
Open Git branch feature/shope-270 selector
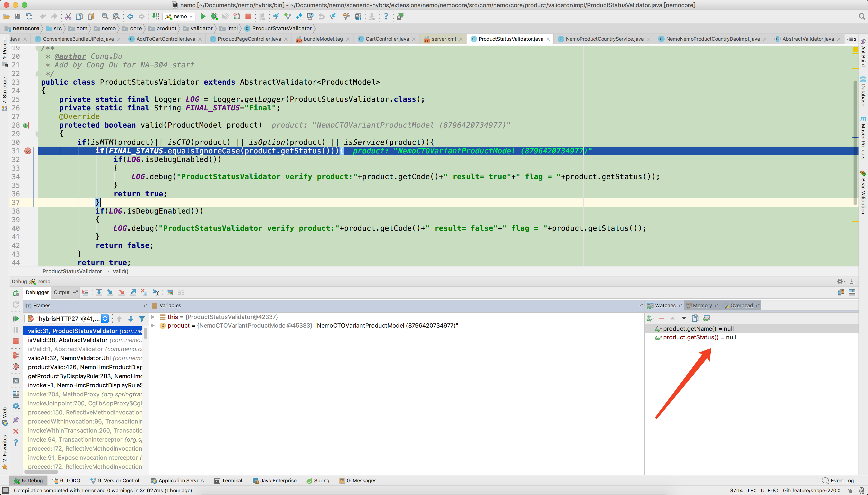[x=811, y=490]
